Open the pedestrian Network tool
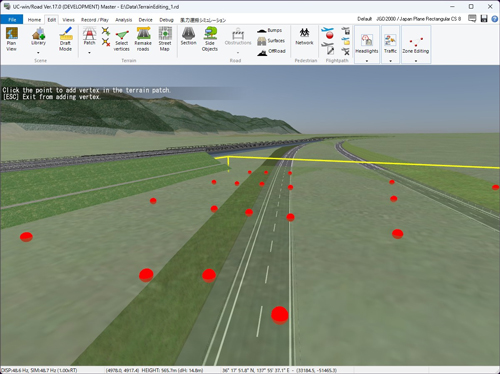Viewport: 500px width, 374px height. 304,36
